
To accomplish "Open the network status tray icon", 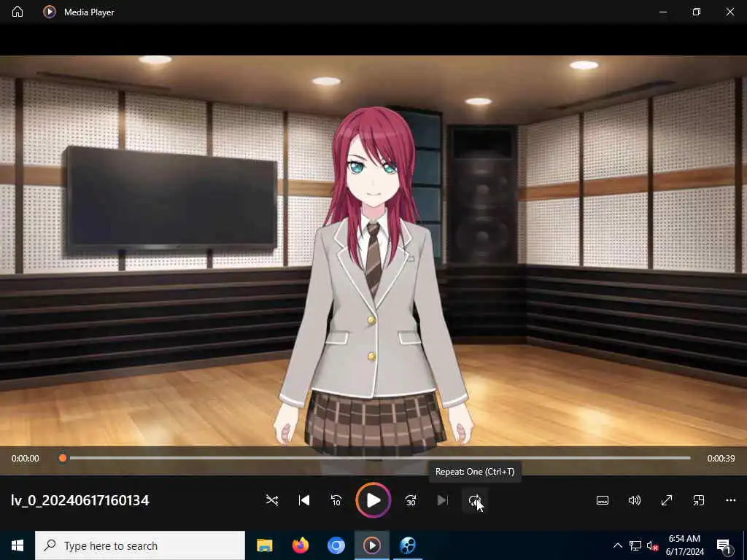I will [635, 545].
